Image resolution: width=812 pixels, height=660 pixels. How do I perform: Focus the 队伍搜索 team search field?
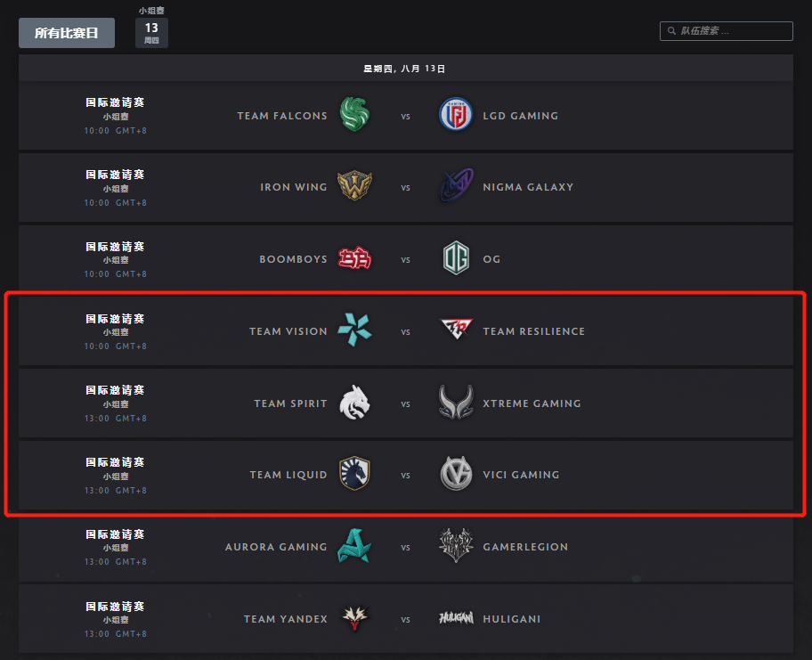(726, 31)
